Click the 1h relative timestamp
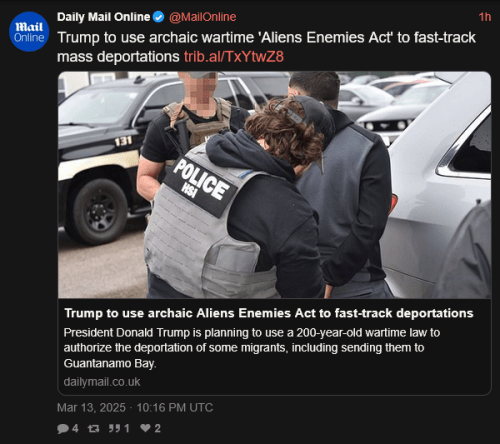This screenshot has height=444, width=500. (485, 17)
